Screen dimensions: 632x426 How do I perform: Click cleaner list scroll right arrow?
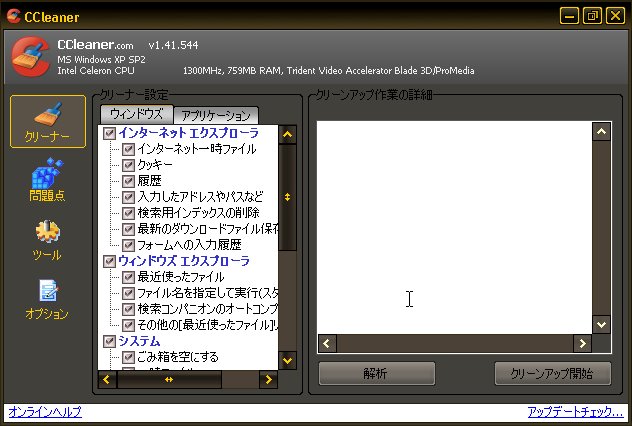(268, 379)
